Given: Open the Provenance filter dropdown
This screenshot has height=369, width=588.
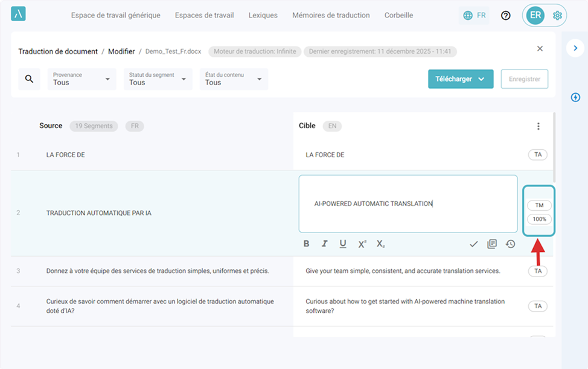Looking at the screenshot, I should [82, 79].
